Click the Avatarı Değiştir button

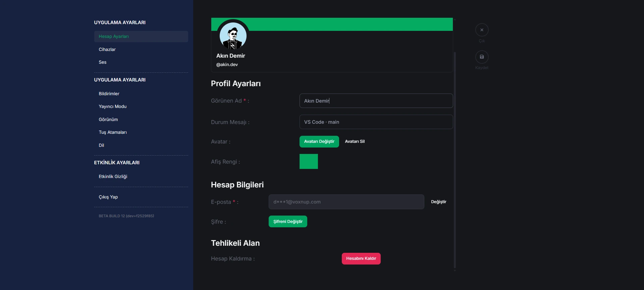(x=319, y=141)
